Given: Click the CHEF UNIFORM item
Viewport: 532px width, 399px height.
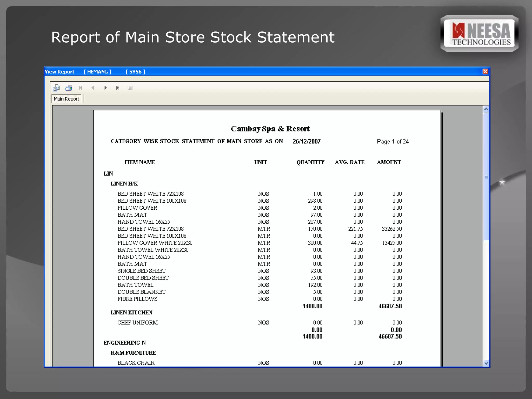Looking at the screenshot, I should 137,323.
